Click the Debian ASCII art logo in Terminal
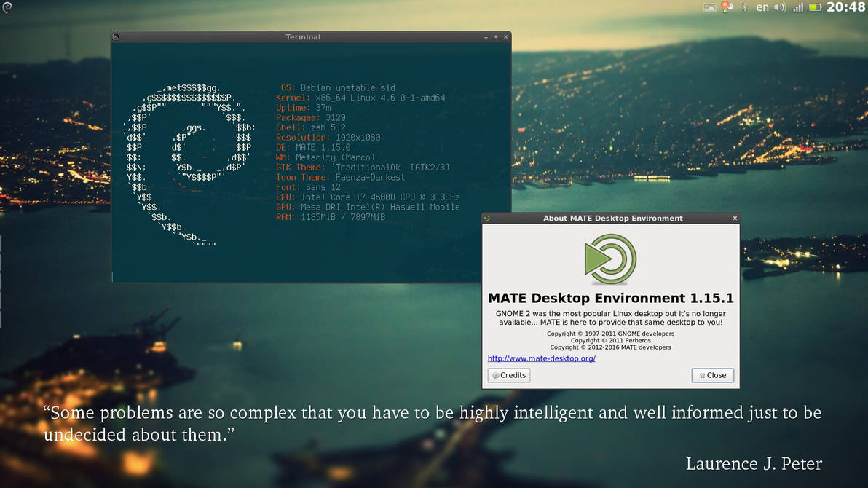 [188, 164]
